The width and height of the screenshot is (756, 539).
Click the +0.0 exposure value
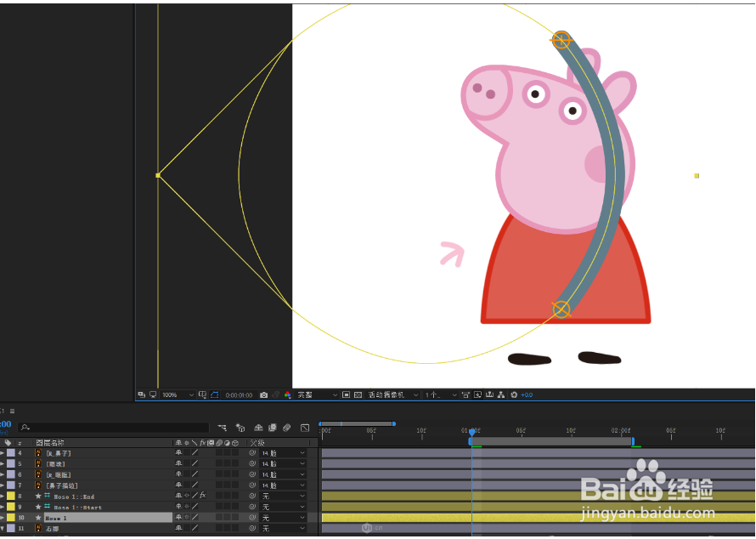coord(527,395)
